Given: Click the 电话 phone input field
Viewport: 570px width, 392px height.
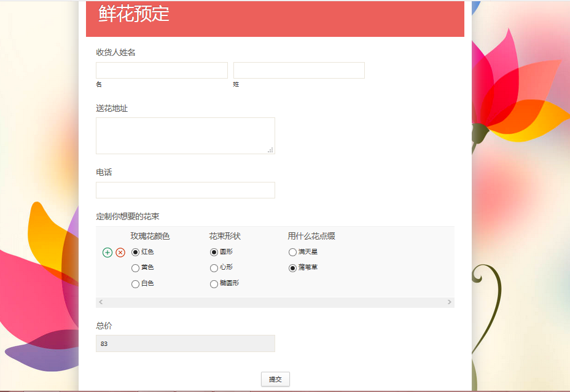Looking at the screenshot, I should (x=185, y=190).
